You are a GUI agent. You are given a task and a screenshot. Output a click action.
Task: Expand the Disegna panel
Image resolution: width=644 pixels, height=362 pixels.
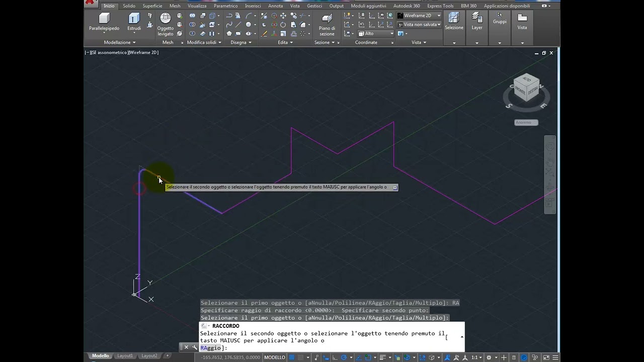(241, 42)
